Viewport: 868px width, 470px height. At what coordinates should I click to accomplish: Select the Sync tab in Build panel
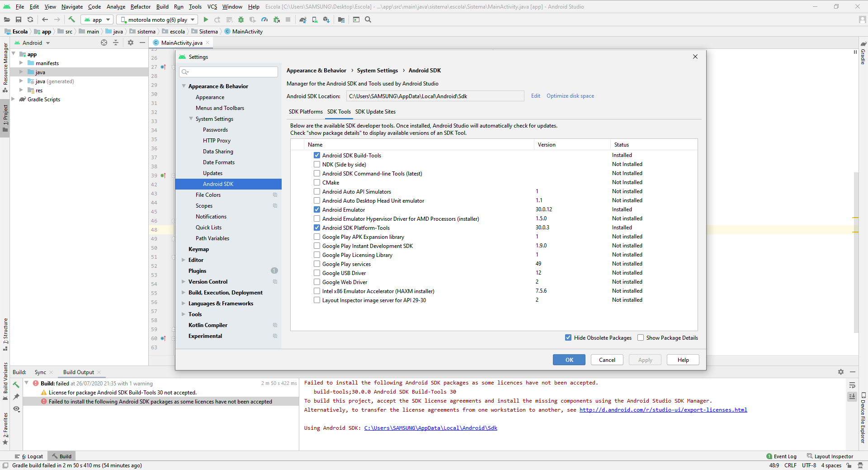(x=40, y=372)
